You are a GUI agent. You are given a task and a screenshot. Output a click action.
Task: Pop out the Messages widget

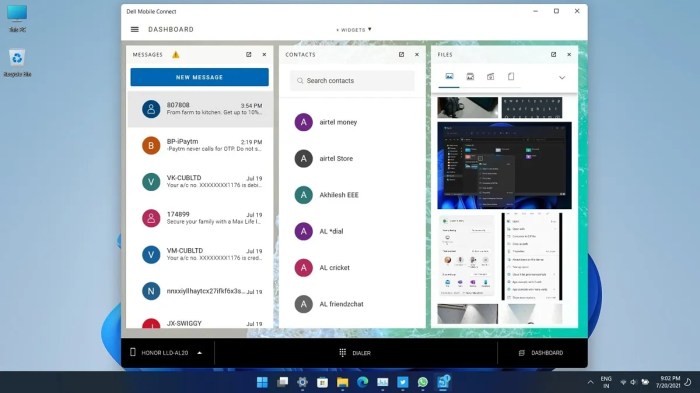(x=249, y=54)
